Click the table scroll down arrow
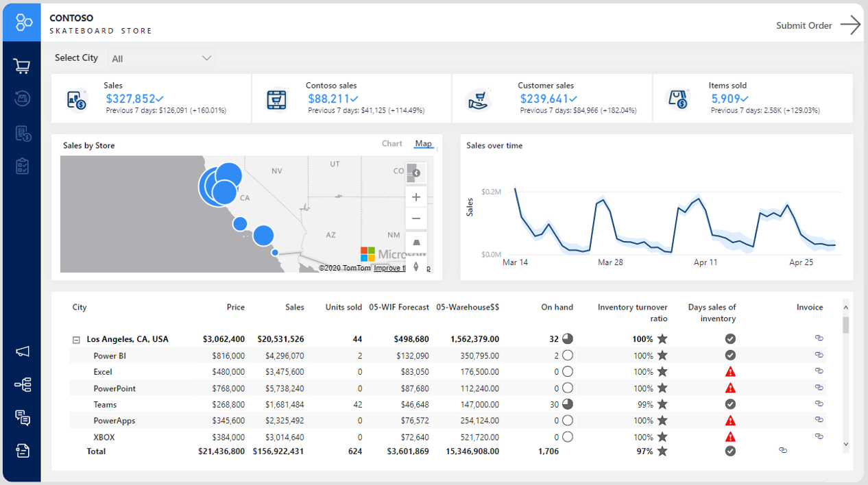 point(845,444)
